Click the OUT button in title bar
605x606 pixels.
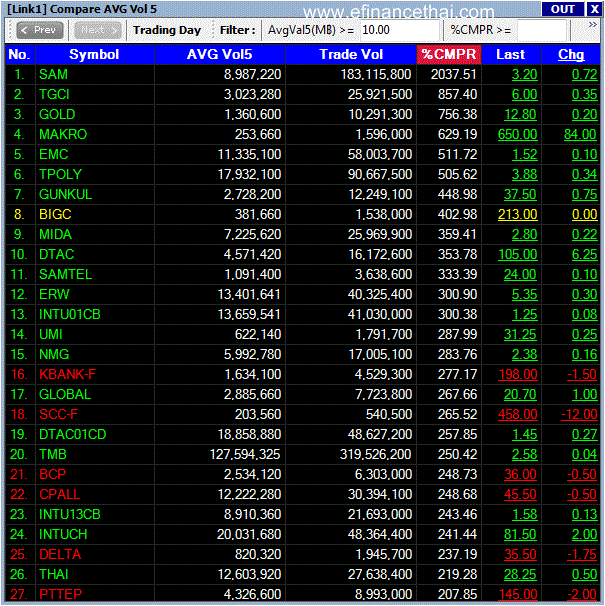562,9
